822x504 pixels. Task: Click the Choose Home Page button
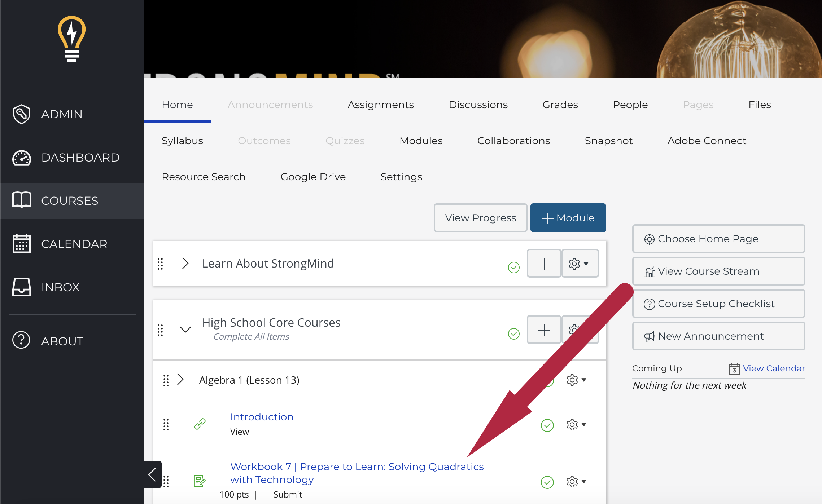(718, 239)
